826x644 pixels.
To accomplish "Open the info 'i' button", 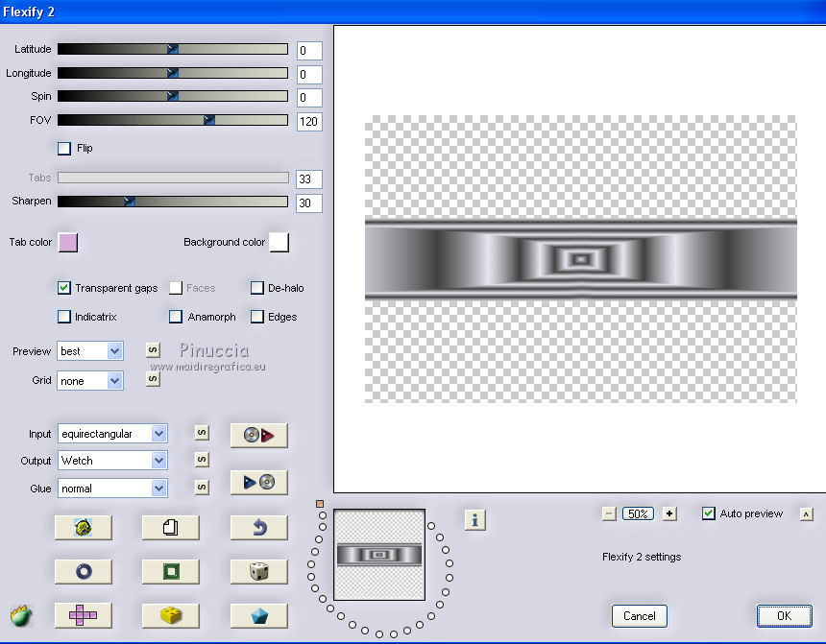I will 474,520.
